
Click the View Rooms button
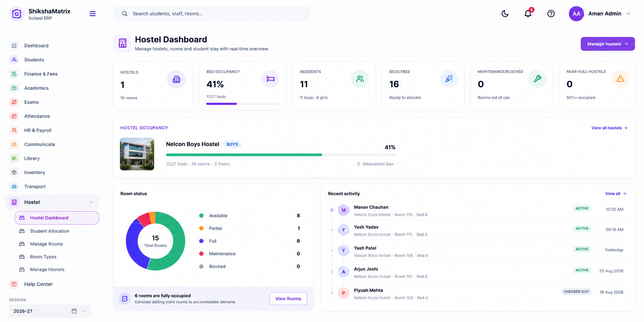click(x=288, y=299)
